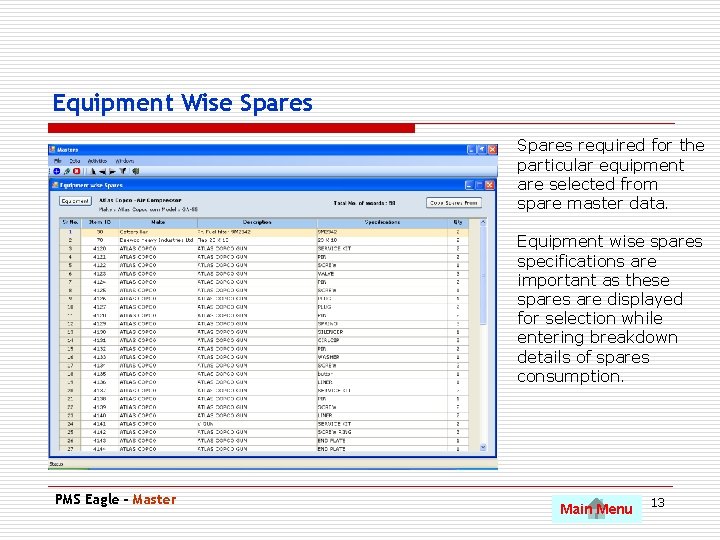Minimize the Equipment wise Spares child window
The width and height of the screenshot is (720, 540).
click(x=469, y=185)
